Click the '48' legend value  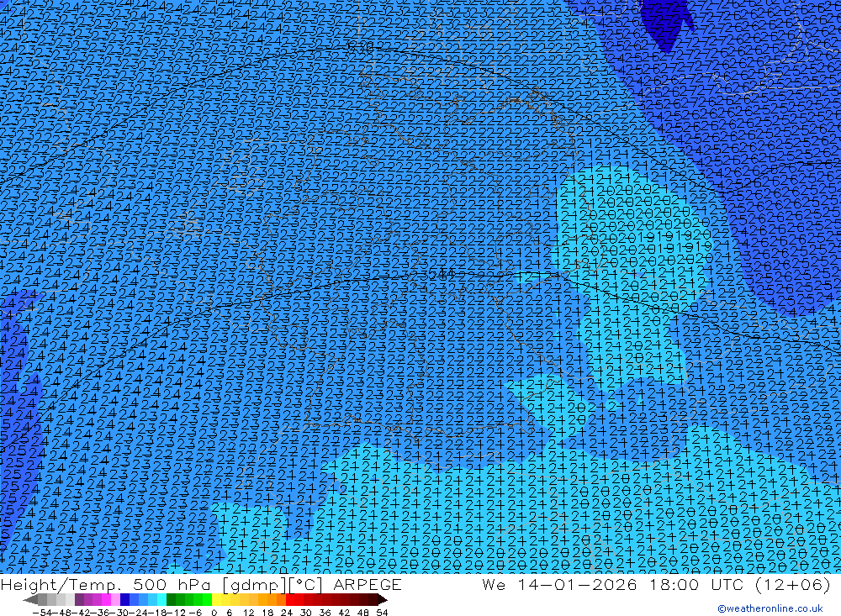pyautogui.click(x=363, y=613)
